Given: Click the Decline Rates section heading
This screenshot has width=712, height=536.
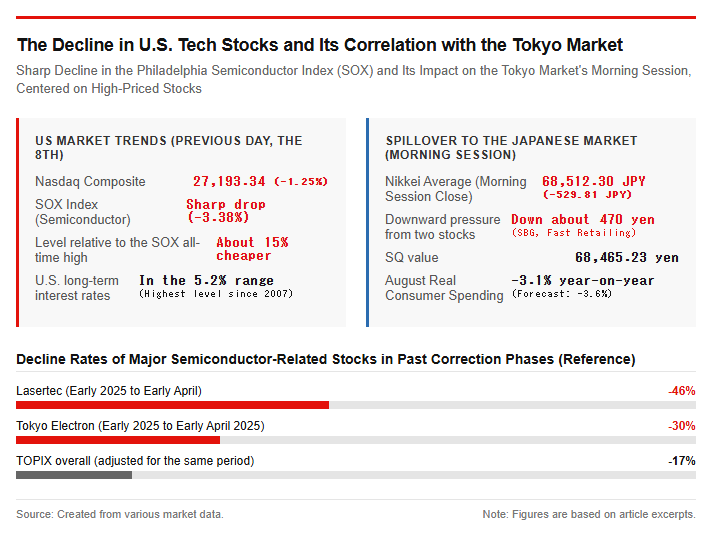Looking at the screenshot, I should 326,359.
